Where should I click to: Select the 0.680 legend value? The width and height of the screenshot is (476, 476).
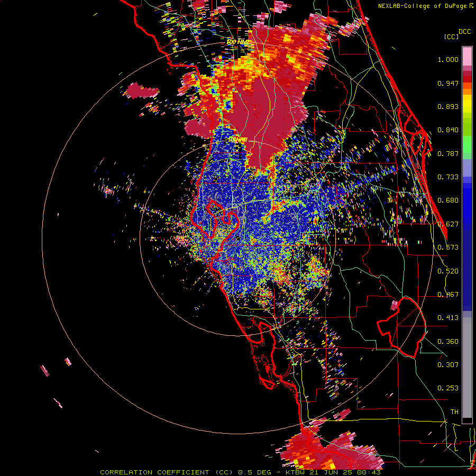pos(448,200)
